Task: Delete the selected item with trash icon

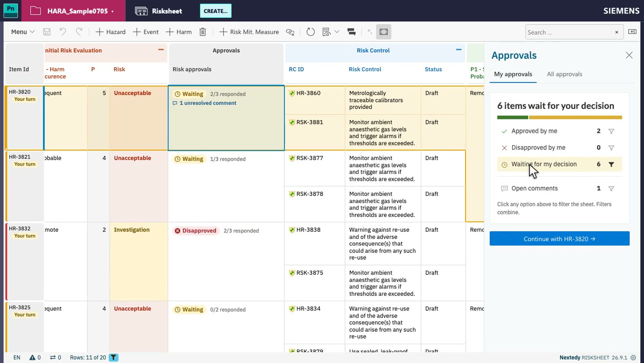Action: [203, 32]
